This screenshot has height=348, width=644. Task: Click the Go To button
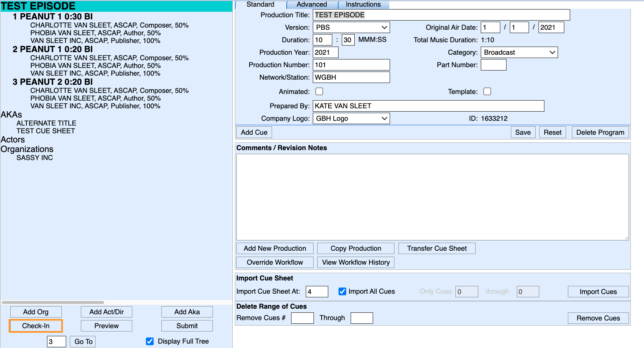(83, 342)
